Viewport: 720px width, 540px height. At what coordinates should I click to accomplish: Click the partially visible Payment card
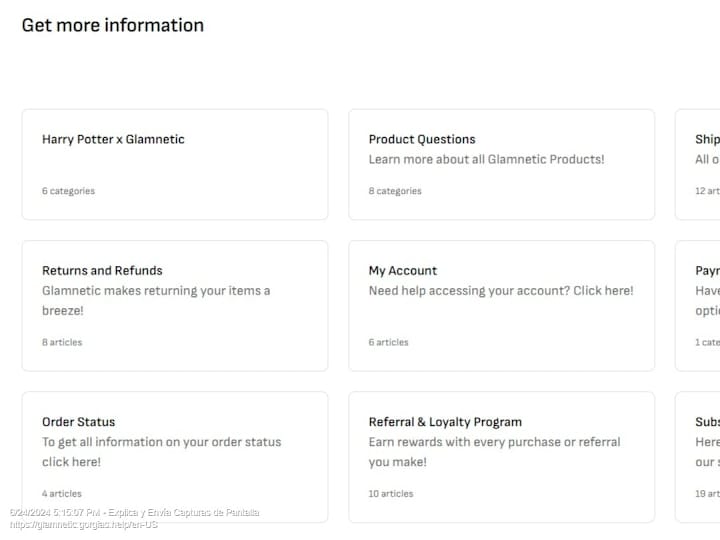click(698, 306)
